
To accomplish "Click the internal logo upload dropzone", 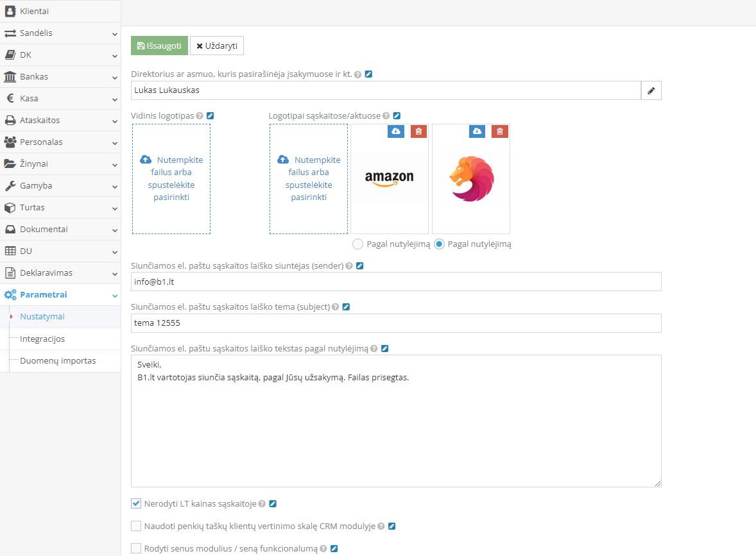I will pos(171,179).
